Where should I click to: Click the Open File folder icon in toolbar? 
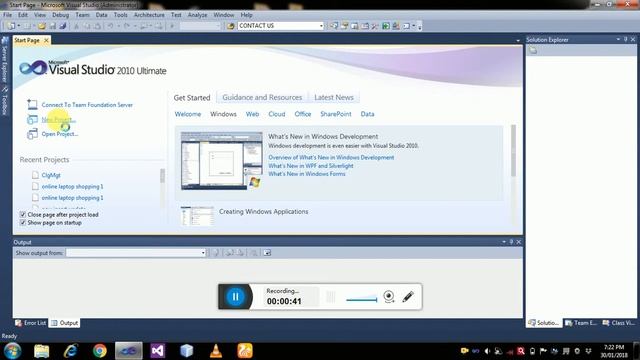pos(42,26)
